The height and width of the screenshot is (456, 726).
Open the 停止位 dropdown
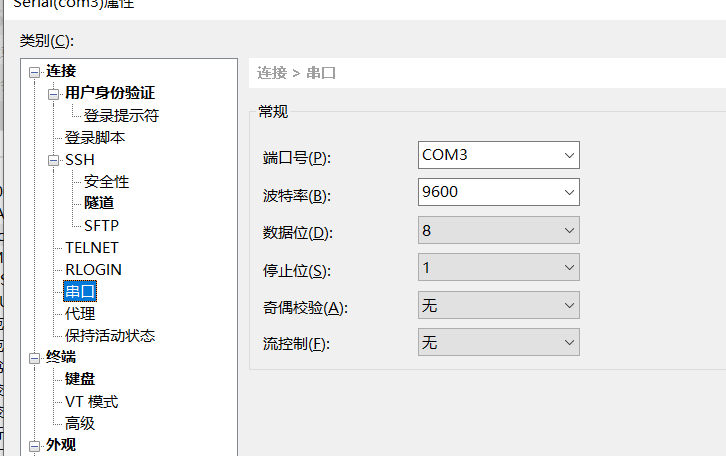click(569, 268)
